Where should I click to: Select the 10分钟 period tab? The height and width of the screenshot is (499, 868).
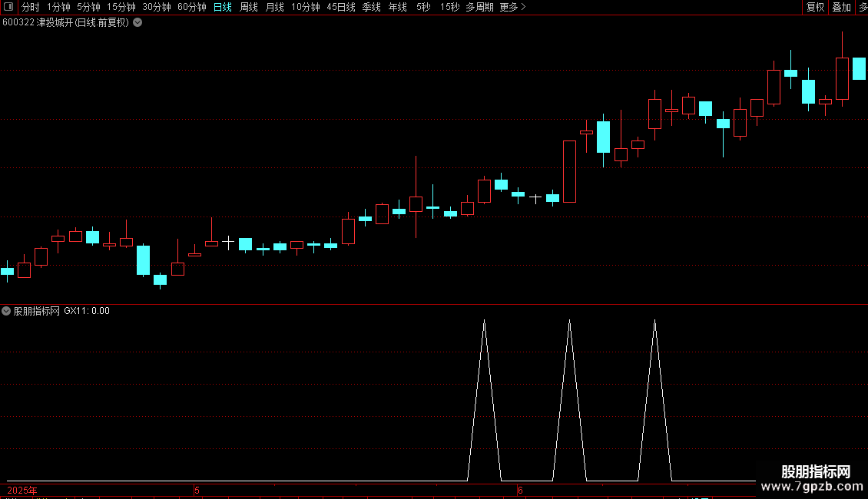click(x=306, y=7)
